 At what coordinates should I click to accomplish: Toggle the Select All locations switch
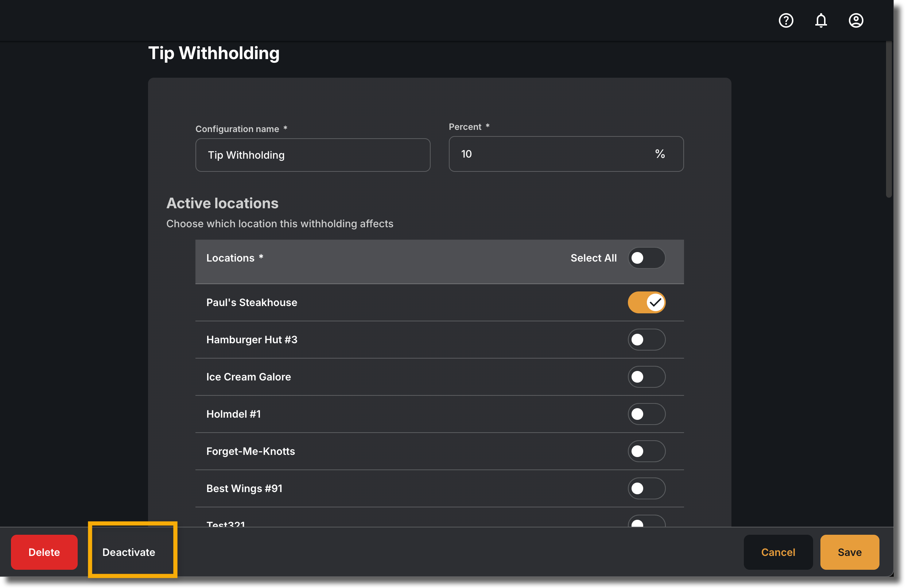pos(646,258)
